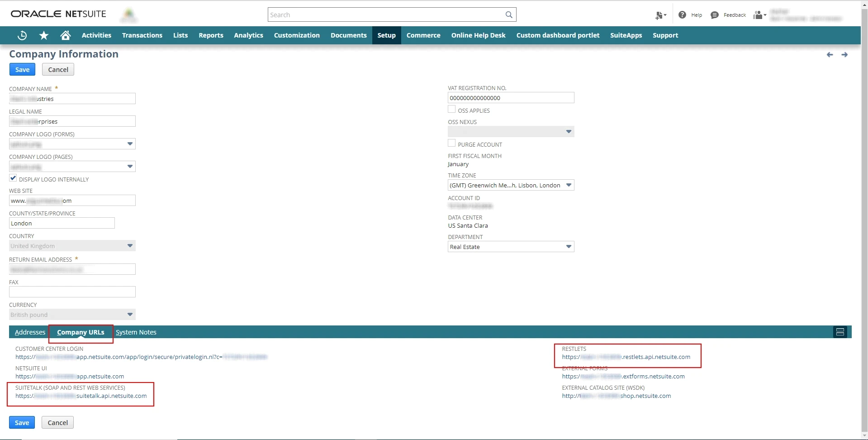Image resolution: width=868 pixels, height=440 pixels.
Task: Open the Analytics menu
Action: point(248,35)
